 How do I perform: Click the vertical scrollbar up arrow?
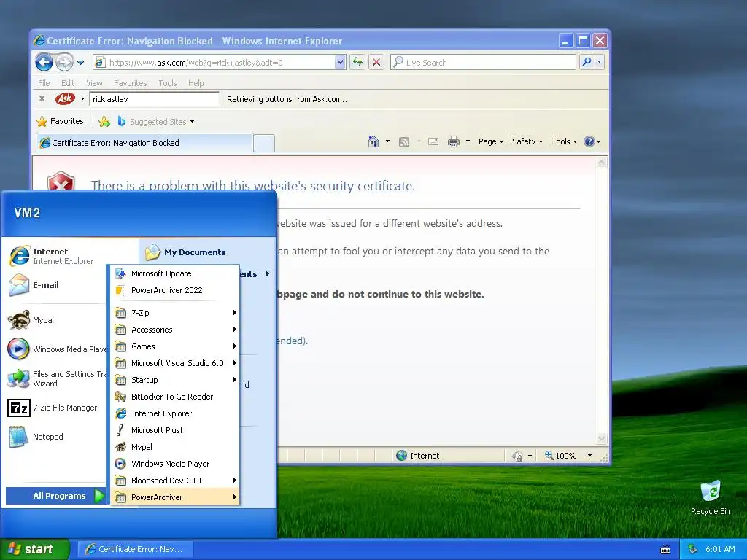(x=602, y=163)
